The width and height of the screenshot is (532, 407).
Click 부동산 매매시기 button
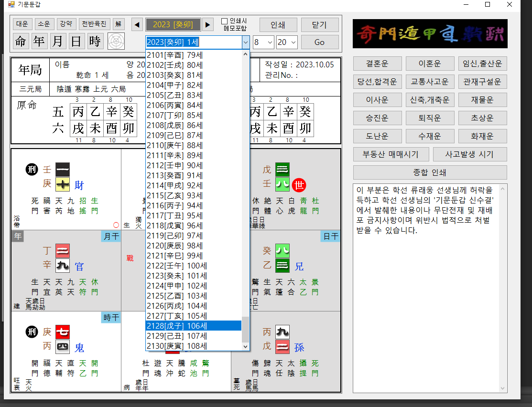click(x=391, y=154)
